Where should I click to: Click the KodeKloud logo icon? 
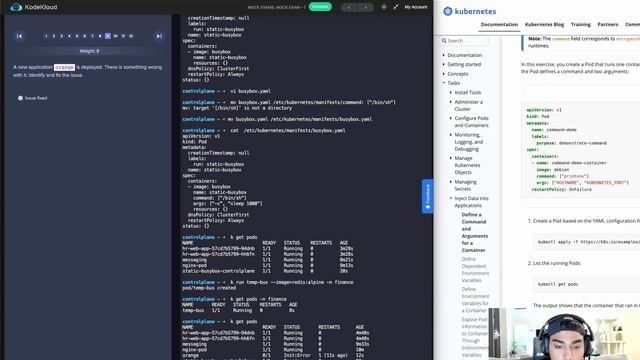16,7
